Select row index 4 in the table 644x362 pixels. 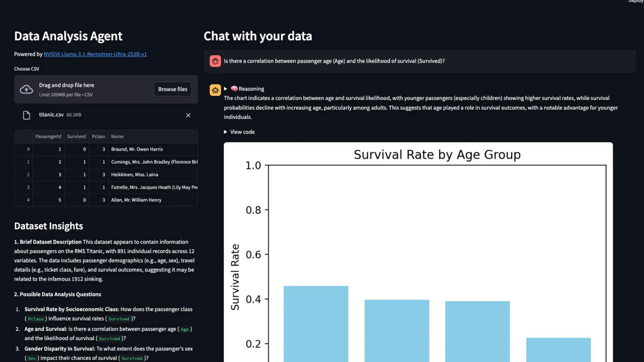point(28,200)
